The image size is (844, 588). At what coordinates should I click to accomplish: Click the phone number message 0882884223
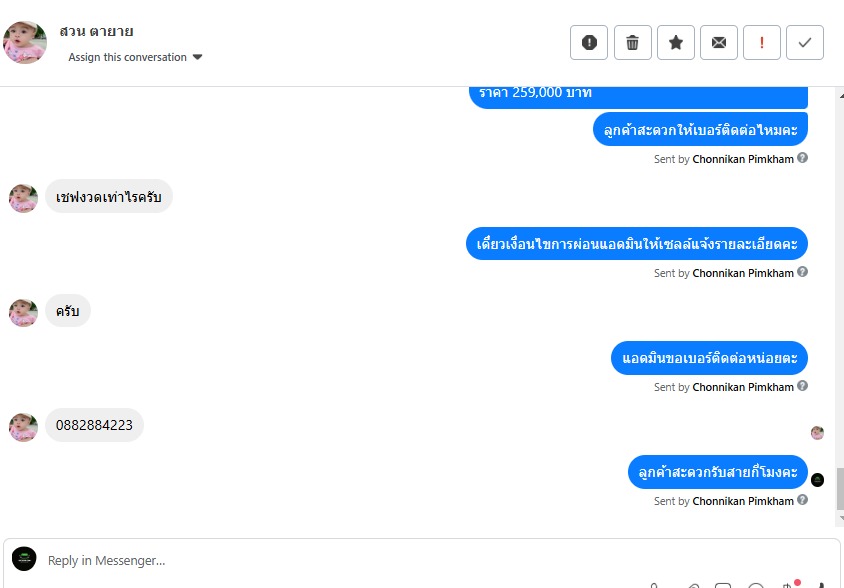coord(94,425)
